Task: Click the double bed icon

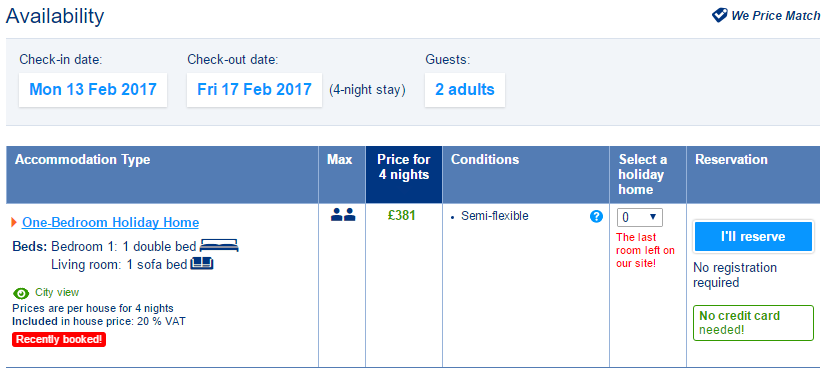Action: point(219,246)
